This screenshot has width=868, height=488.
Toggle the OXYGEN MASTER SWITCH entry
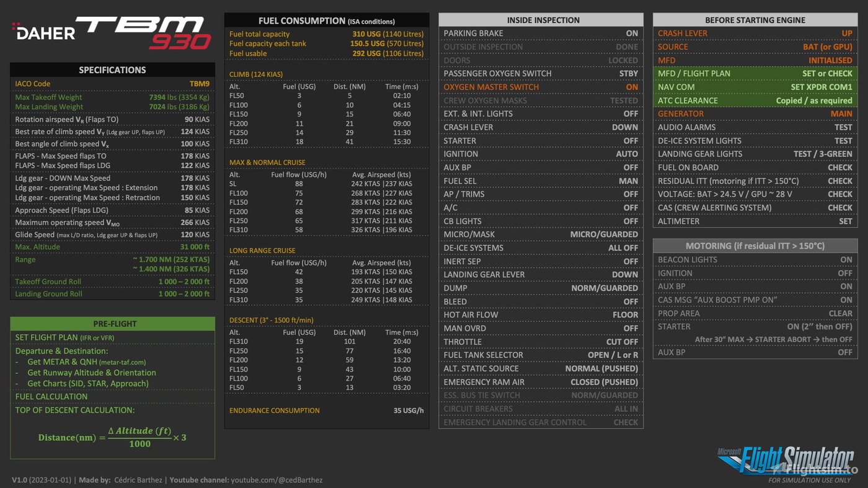[x=541, y=87]
